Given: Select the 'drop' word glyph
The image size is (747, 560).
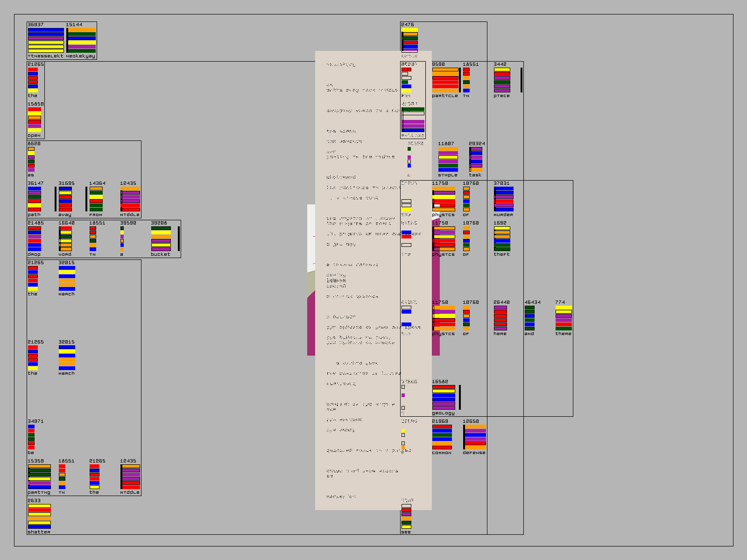Looking at the screenshot, I should (35, 238).
